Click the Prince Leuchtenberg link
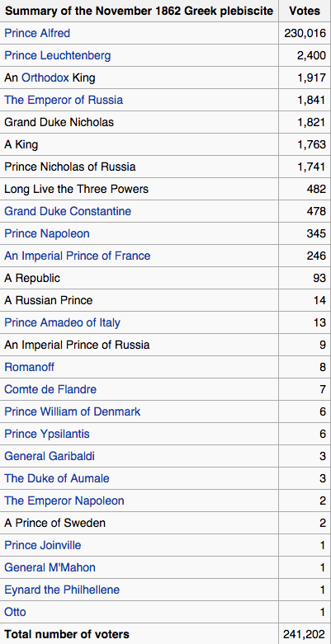The image size is (331, 644). 57,55
